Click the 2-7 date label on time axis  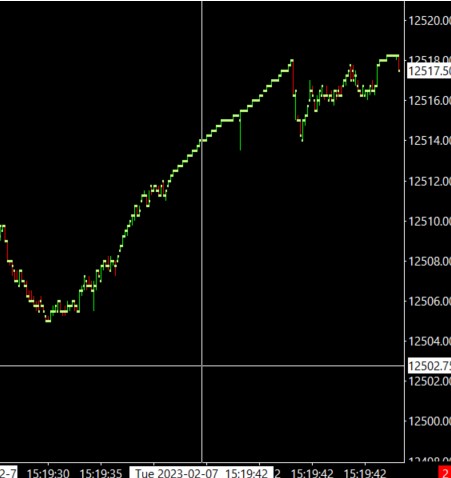point(8,473)
